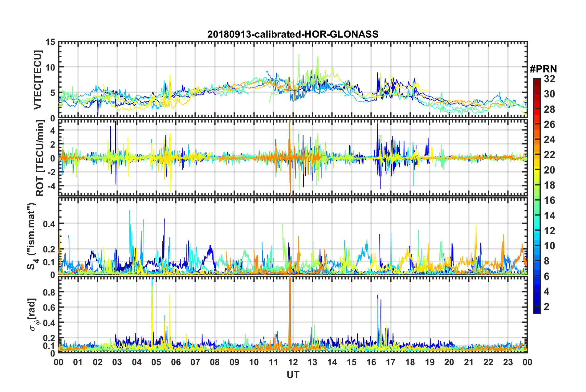
Task: Select the "20" label on the PRN colorbar
Action: click(550, 170)
